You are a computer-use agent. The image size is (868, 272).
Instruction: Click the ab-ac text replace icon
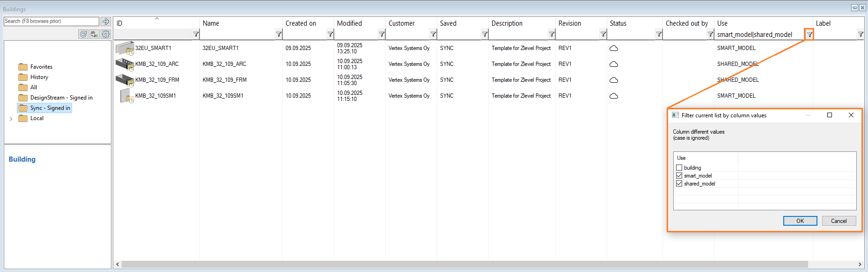click(95, 34)
